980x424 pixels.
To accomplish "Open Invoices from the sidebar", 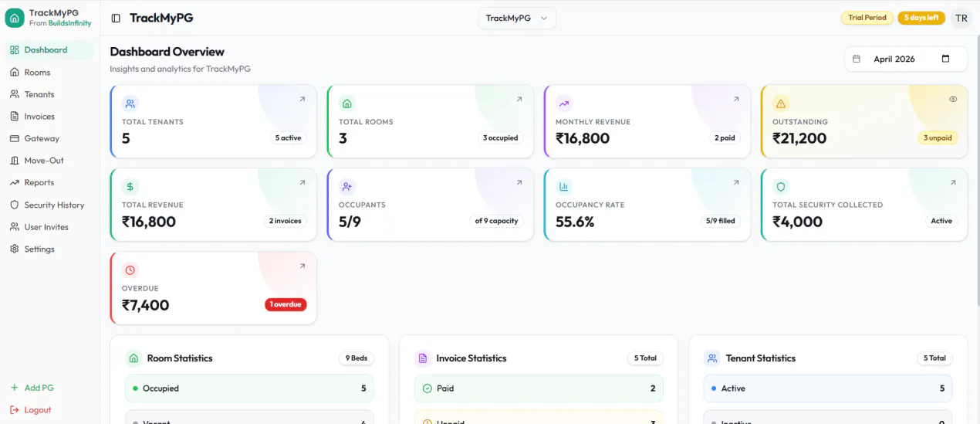I will click(x=49, y=117).
